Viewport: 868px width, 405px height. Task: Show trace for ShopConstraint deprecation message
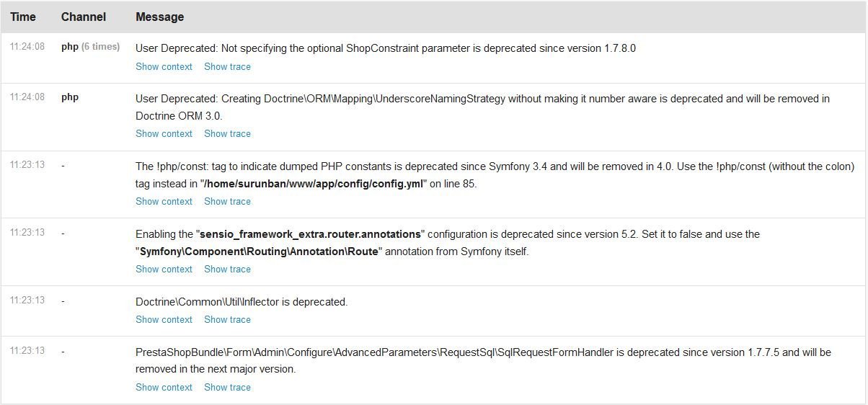click(227, 66)
